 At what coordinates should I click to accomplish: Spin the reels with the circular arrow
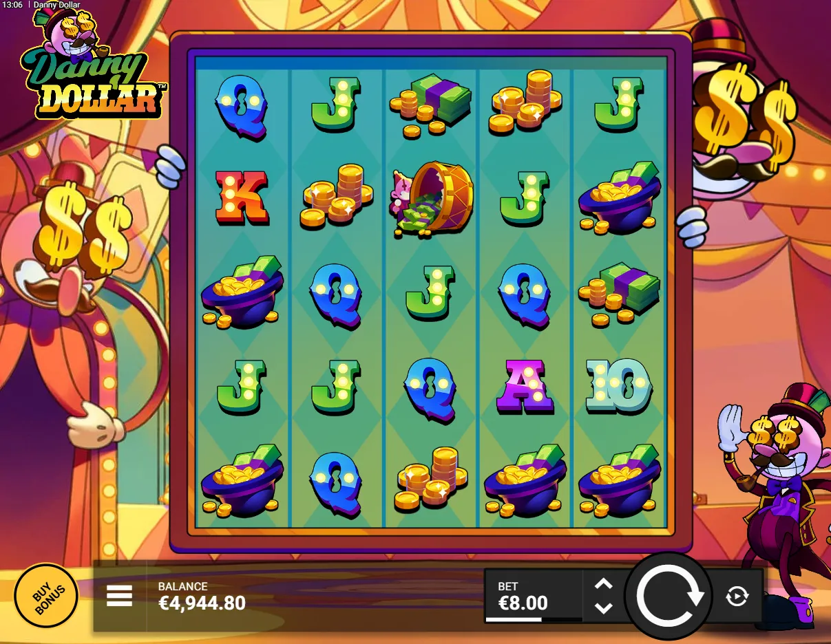click(670, 597)
